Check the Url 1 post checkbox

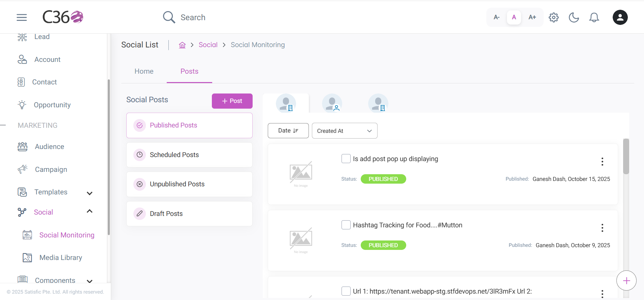coord(346,291)
